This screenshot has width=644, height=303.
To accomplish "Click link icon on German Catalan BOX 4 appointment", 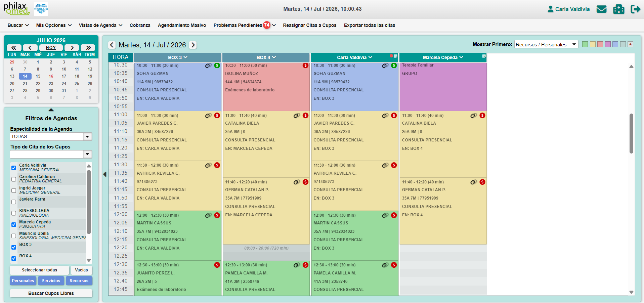I will coord(297,182).
